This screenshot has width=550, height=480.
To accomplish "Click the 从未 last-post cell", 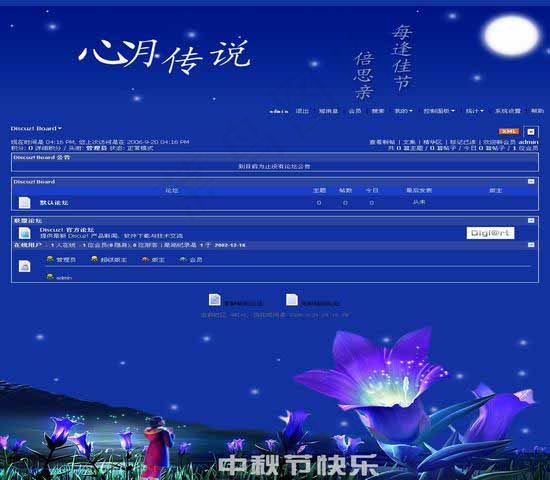I will [x=419, y=202].
